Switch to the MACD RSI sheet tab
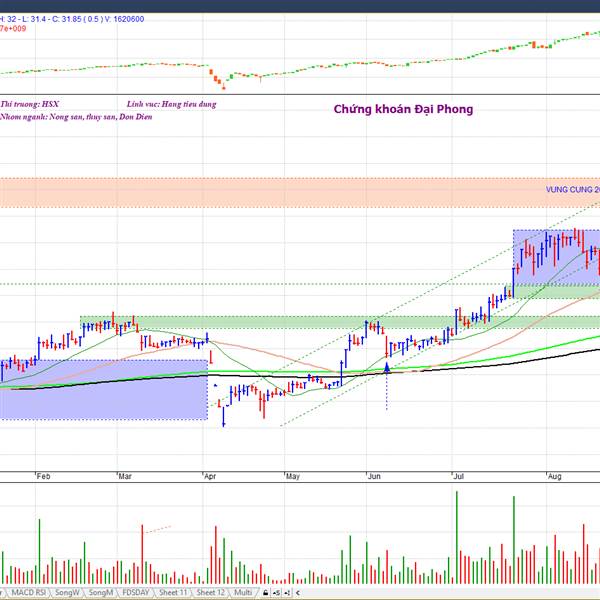This screenshot has height=600, width=600. [29, 592]
